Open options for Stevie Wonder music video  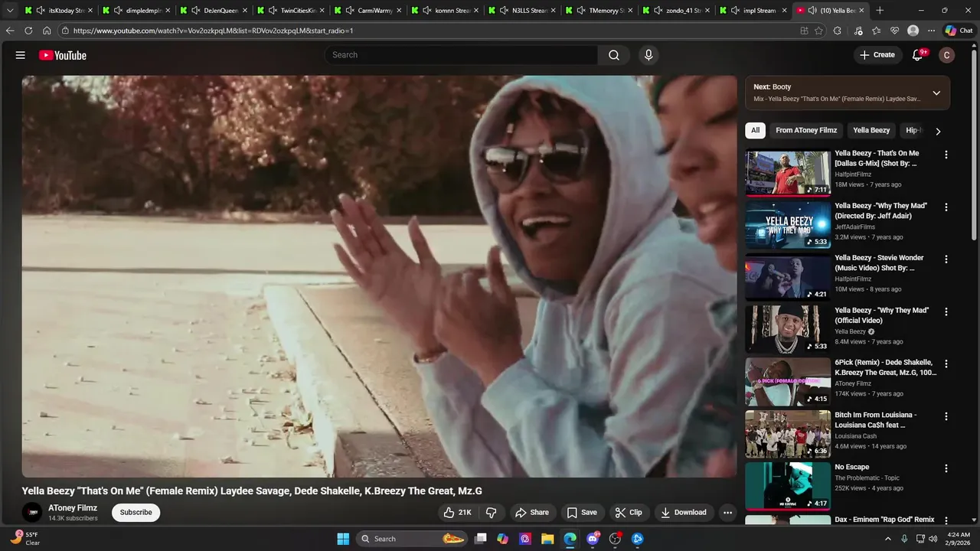(946, 259)
